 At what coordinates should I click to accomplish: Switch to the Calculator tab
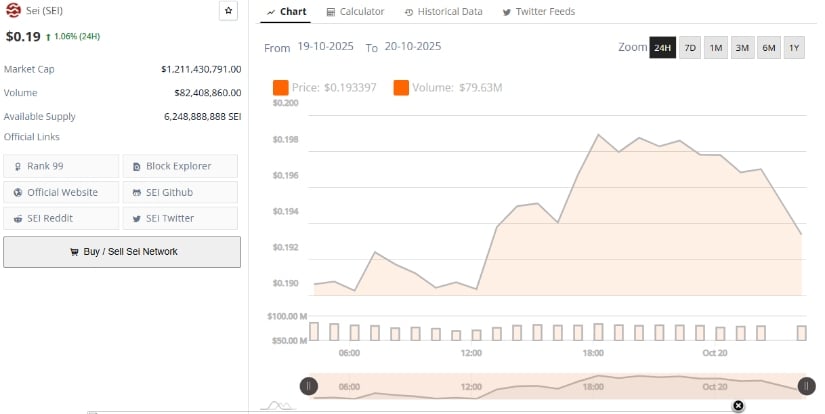tap(355, 12)
